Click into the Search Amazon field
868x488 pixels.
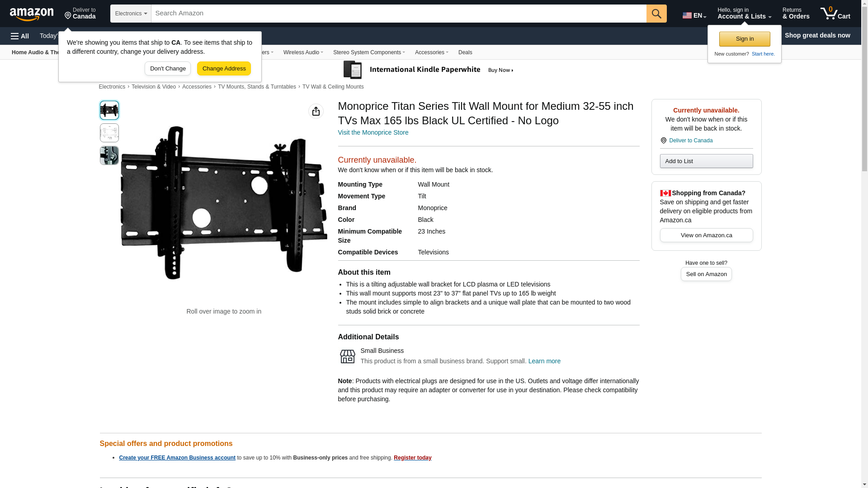click(x=398, y=14)
